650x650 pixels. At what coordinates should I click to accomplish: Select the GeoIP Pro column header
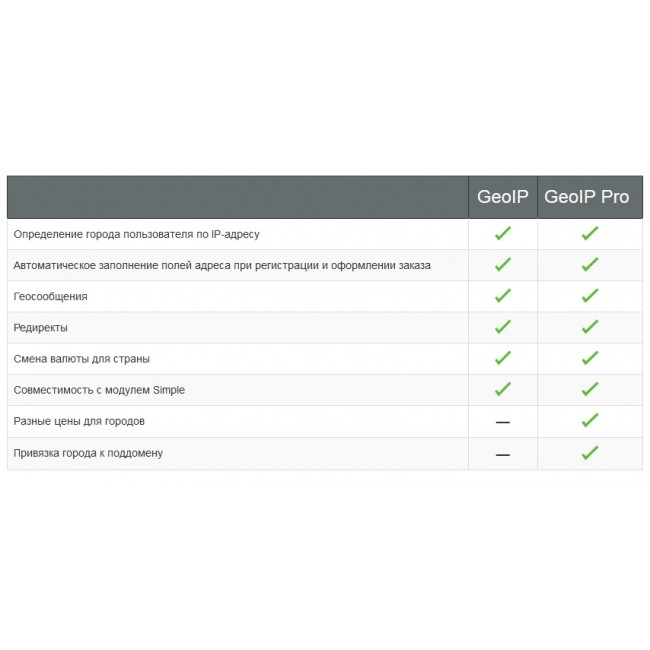tap(587, 197)
